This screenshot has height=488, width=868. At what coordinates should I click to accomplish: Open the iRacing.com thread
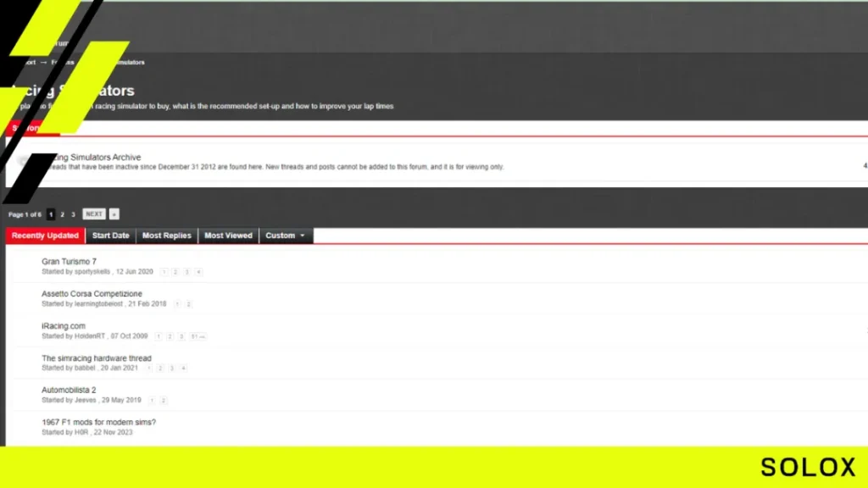click(64, 326)
